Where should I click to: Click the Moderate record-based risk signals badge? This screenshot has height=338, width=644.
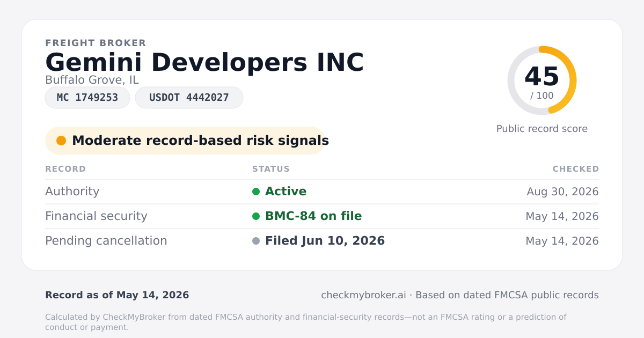185,141
